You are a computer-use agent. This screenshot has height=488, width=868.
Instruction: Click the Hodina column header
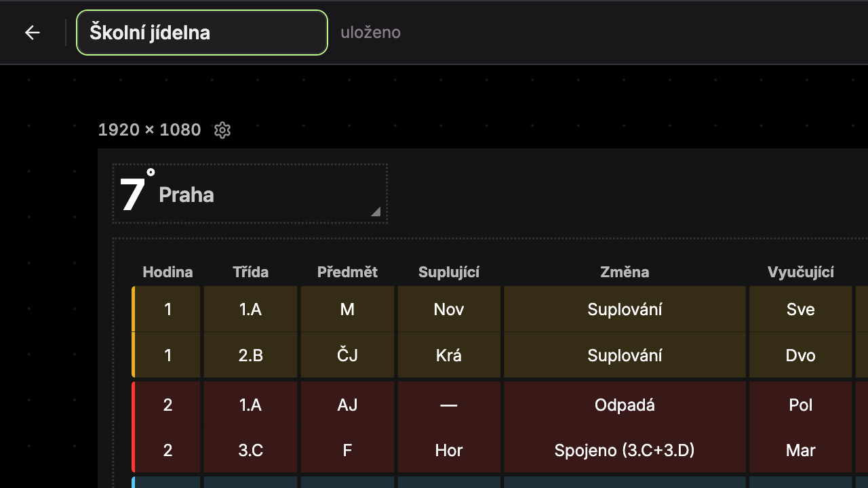pos(167,272)
